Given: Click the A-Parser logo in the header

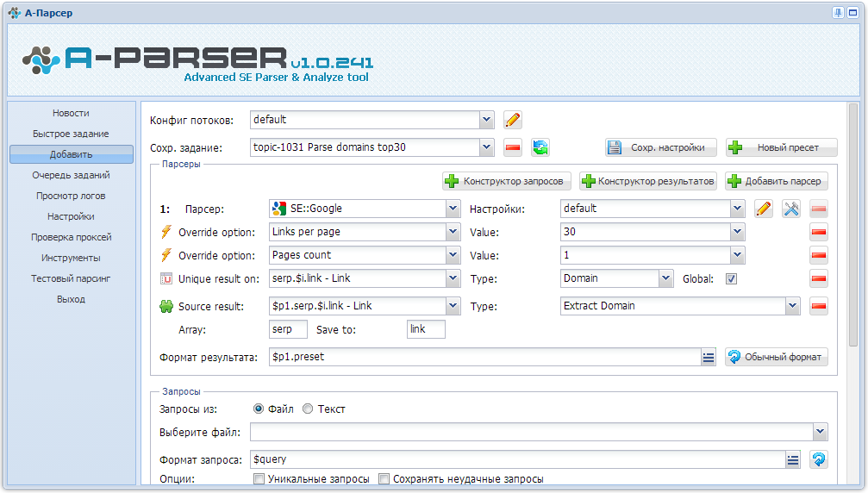Looking at the screenshot, I should [197, 64].
